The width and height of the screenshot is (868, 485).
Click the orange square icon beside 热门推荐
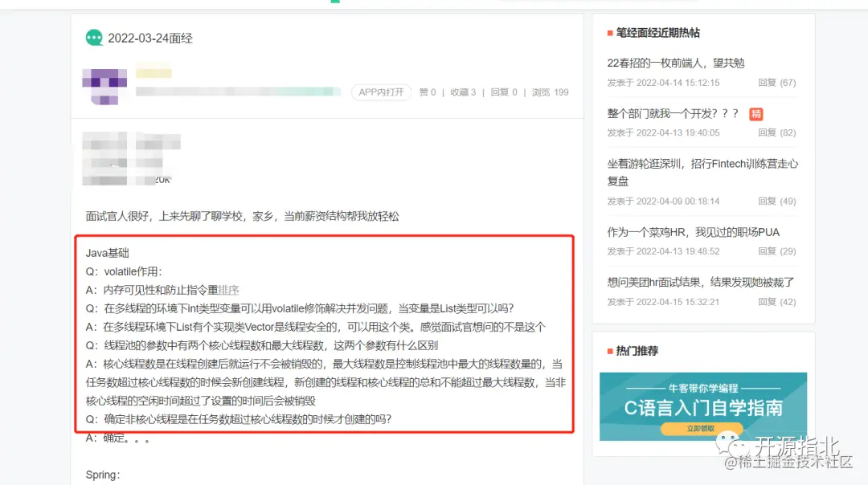(608, 349)
